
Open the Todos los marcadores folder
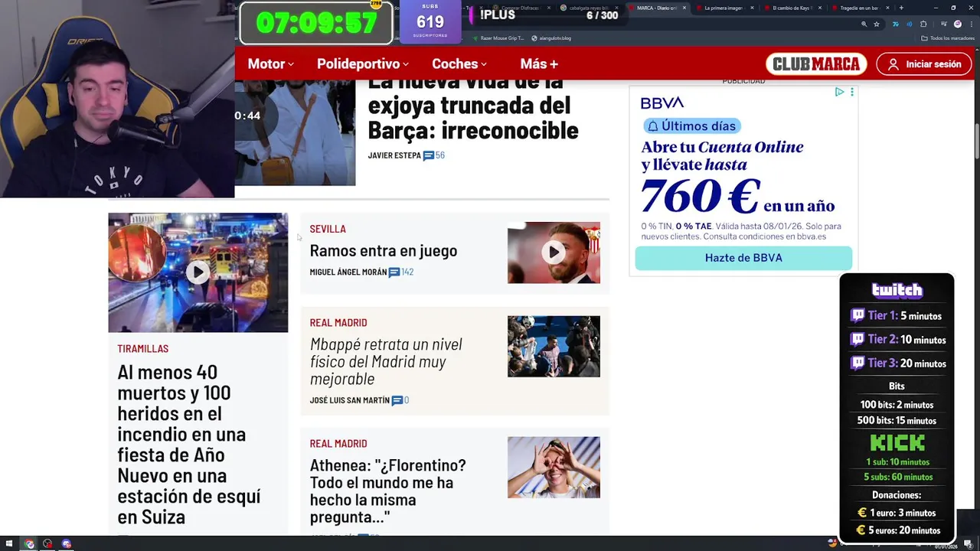click(x=947, y=37)
